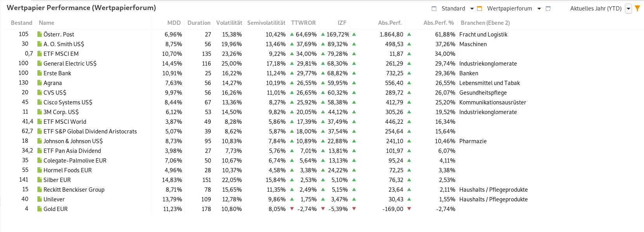Expand the Wertpapierforum view dropdown arrow
This screenshot has width=644, height=232.
pos(539,9)
